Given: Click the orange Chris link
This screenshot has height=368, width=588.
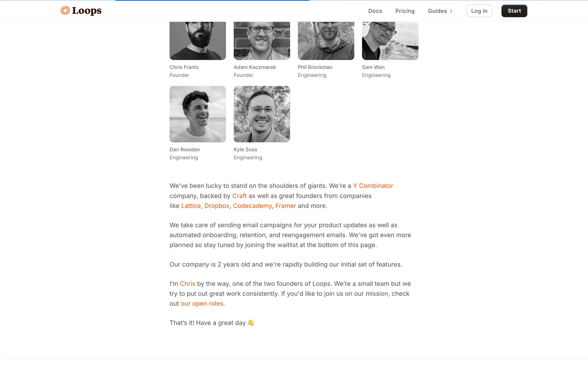Looking at the screenshot, I should 187,284.
